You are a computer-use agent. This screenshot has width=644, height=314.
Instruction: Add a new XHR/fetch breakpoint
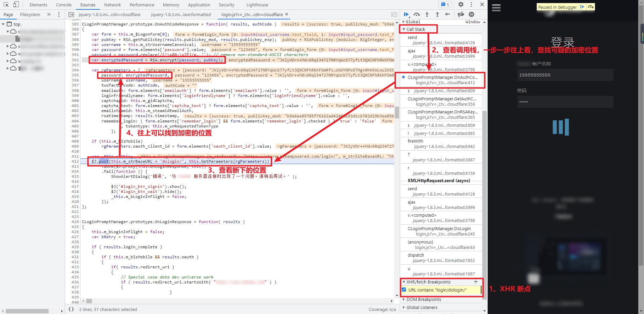coord(476,282)
